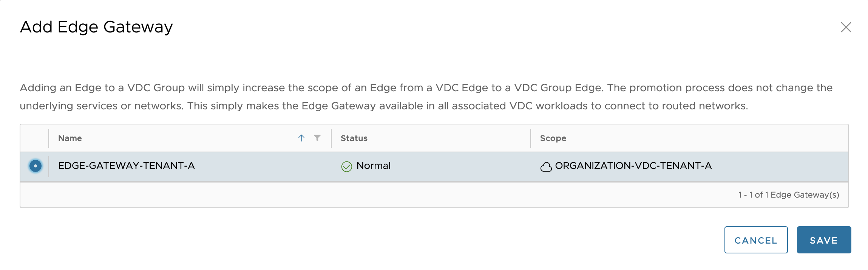Sort the table by Name header
The width and height of the screenshot is (868, 270).
pyautogui.click(x=70, y=138)
